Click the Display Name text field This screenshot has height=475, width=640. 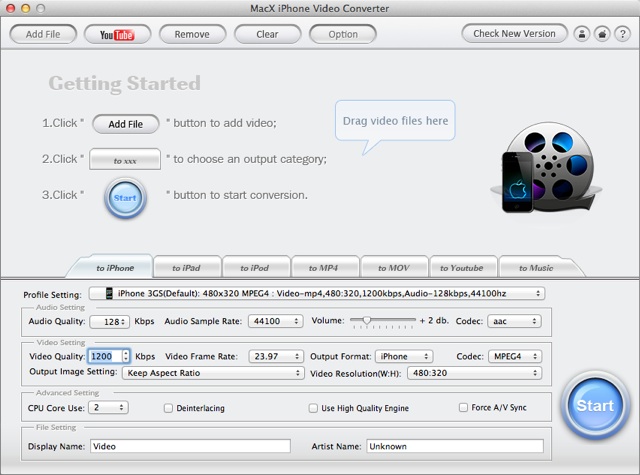point(190,446)
